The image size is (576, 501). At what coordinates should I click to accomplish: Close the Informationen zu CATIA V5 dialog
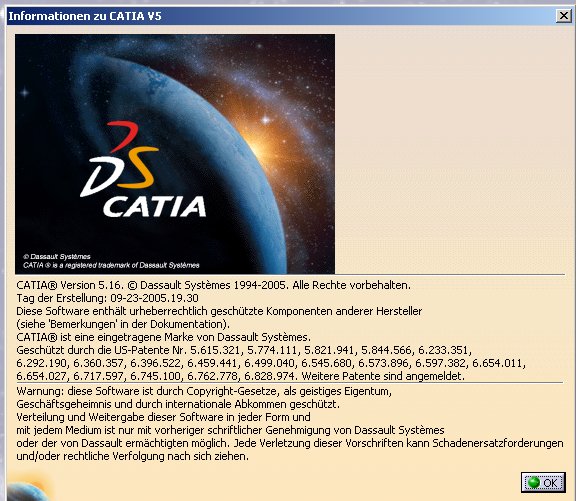(x=564, y=16)
